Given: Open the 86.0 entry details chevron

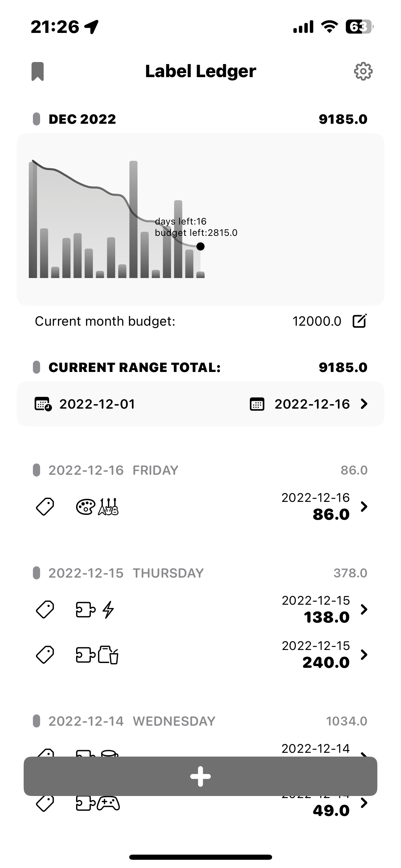Looking at the screenshot, I should click(364, 506).
